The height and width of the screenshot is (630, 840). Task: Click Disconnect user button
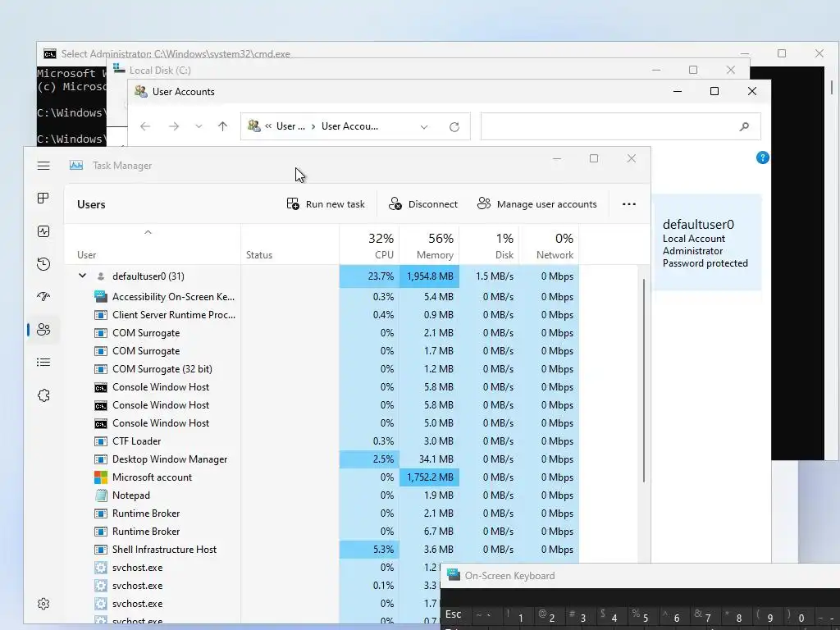423,204
